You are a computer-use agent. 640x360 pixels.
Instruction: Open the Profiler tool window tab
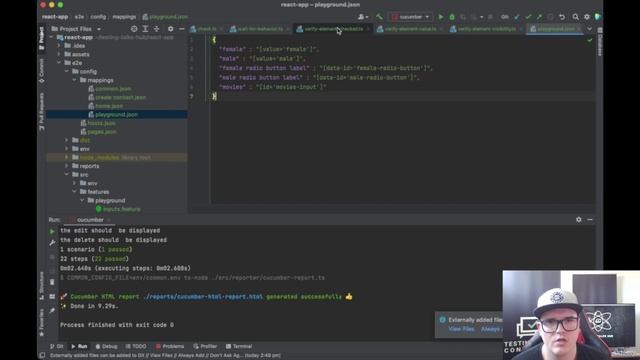pos(205,346)
